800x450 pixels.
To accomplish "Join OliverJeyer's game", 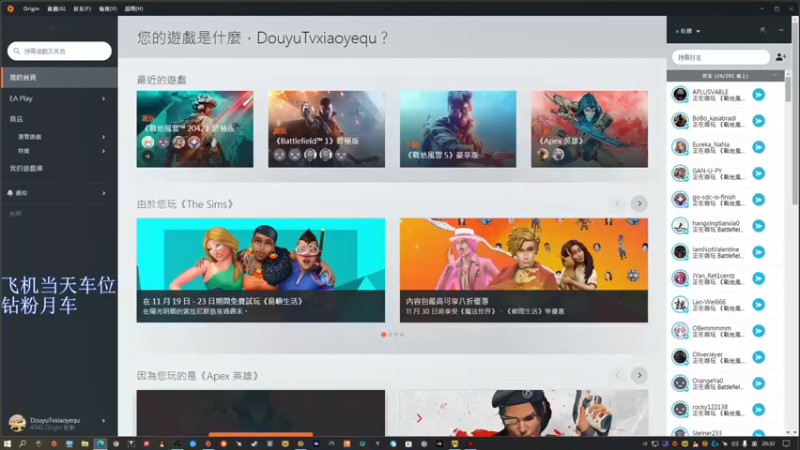I will point(759,357).
